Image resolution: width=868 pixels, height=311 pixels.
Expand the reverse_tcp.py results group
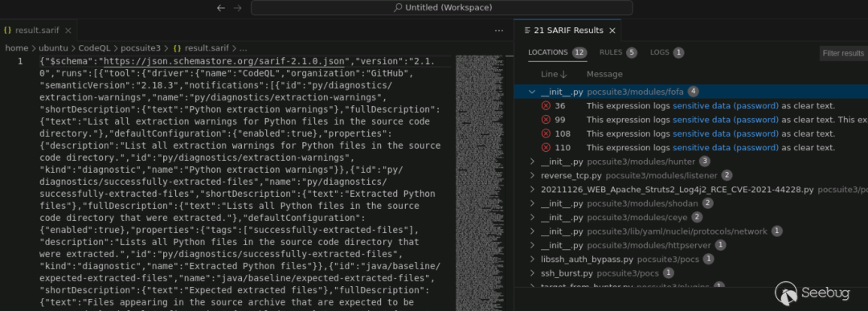coord(532,175)
